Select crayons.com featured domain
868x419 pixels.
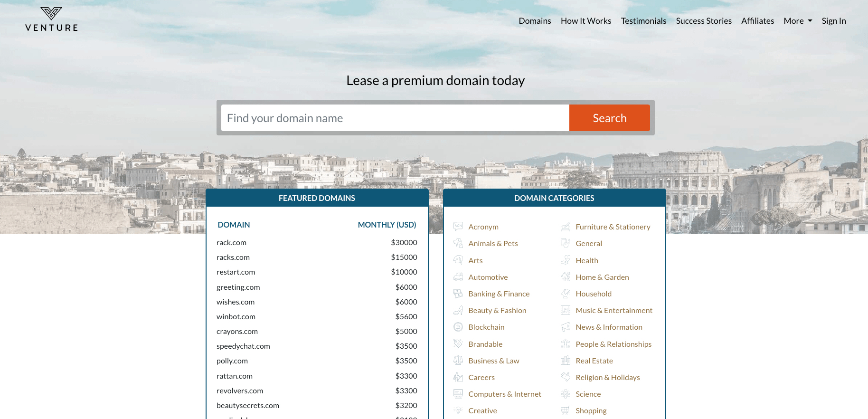237,331
